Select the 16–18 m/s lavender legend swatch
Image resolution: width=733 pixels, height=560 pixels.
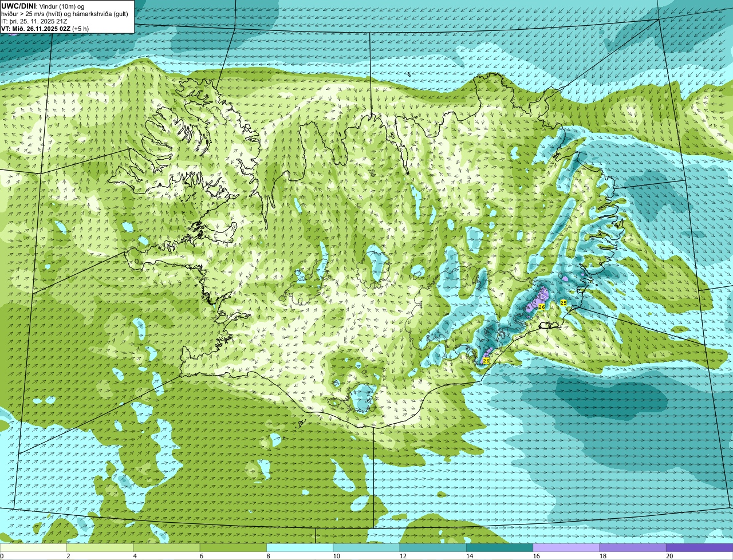(x=566, y=548)
